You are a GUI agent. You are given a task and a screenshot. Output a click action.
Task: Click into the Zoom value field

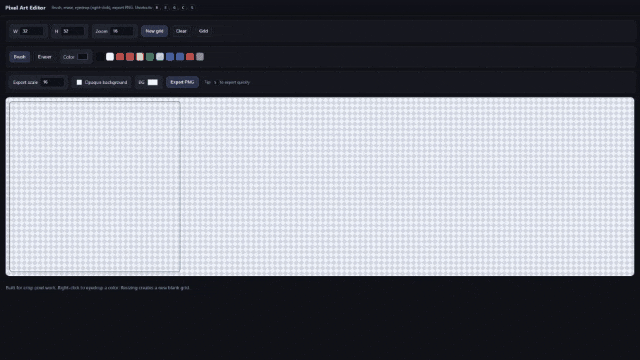[x=122, y=31]
